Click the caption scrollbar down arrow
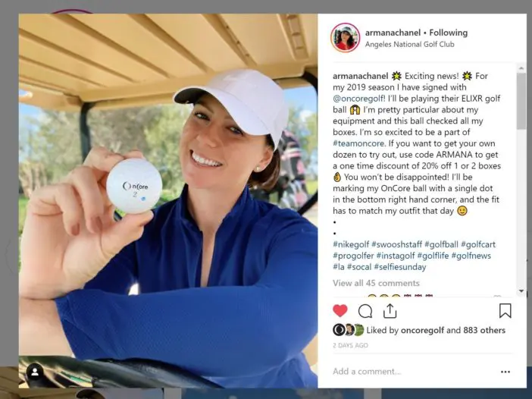Screen dimensions: 532x399 521,291
